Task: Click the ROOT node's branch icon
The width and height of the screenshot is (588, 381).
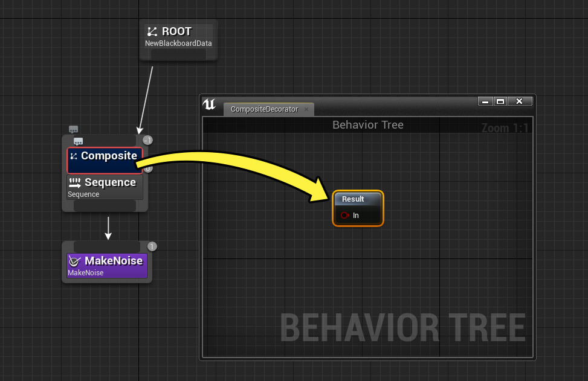Action: coord(153,32)
